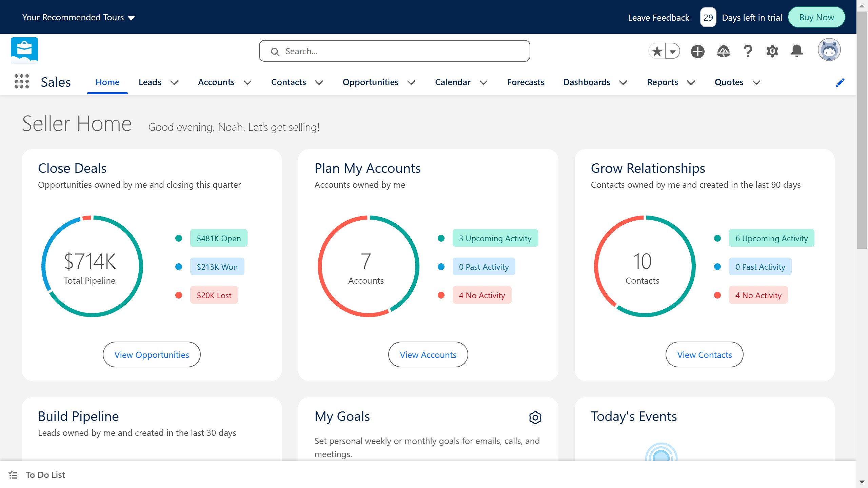Open Setup with the gear icon
868x488 pixels.
772,51
